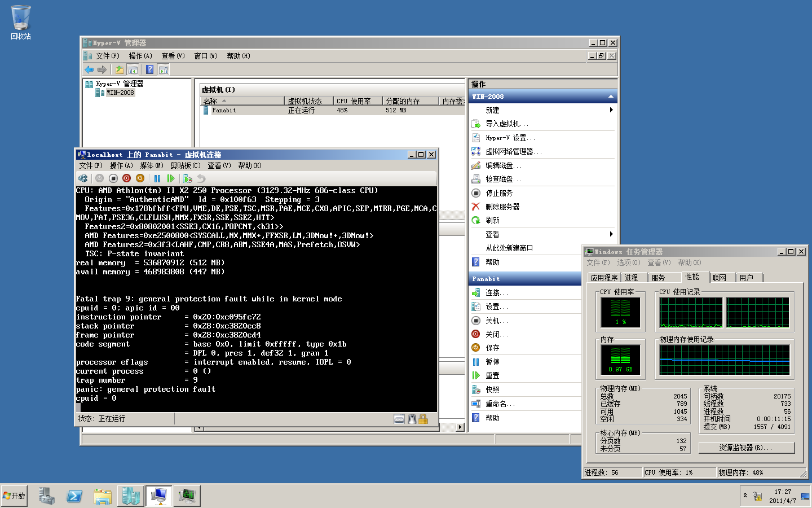Viewport: 812px width, 508px height.
Task: Click the red Shut Down toolbar icon
Action: point(126,178)
